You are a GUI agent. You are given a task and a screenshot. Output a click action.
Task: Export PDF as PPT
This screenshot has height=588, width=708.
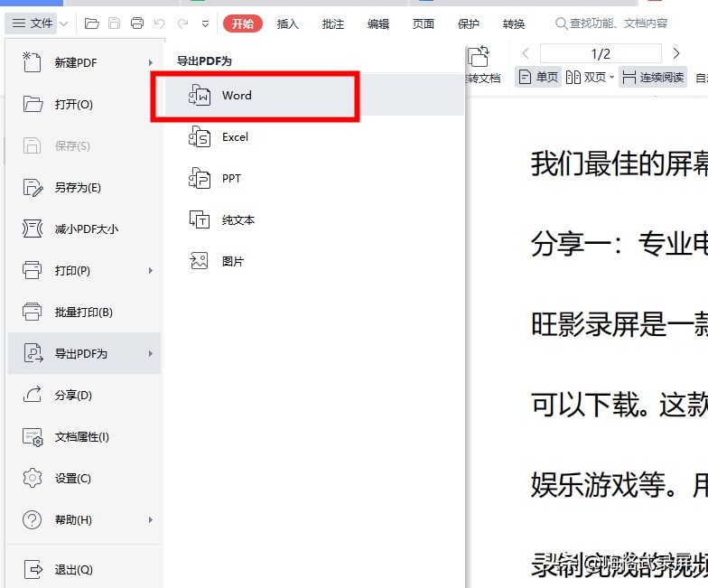[x=314, y=179]
